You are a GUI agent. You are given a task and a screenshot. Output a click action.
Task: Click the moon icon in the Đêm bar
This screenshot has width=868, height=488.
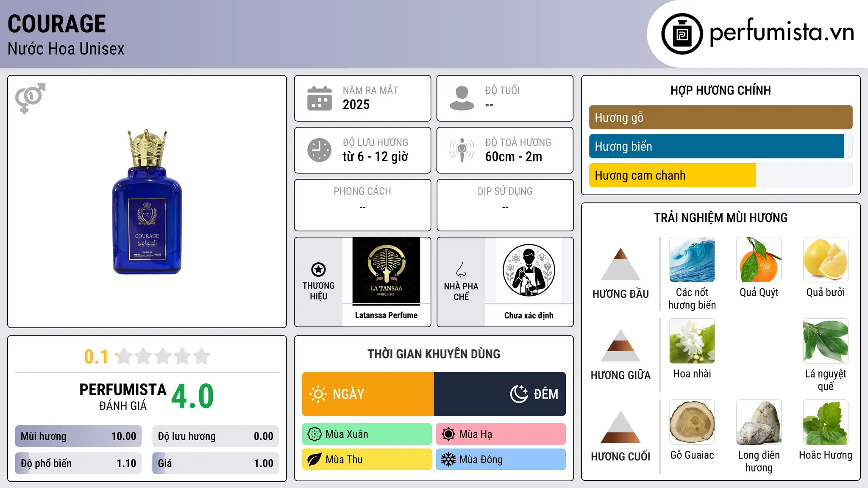pyautogui.click(x=519, y=394)
